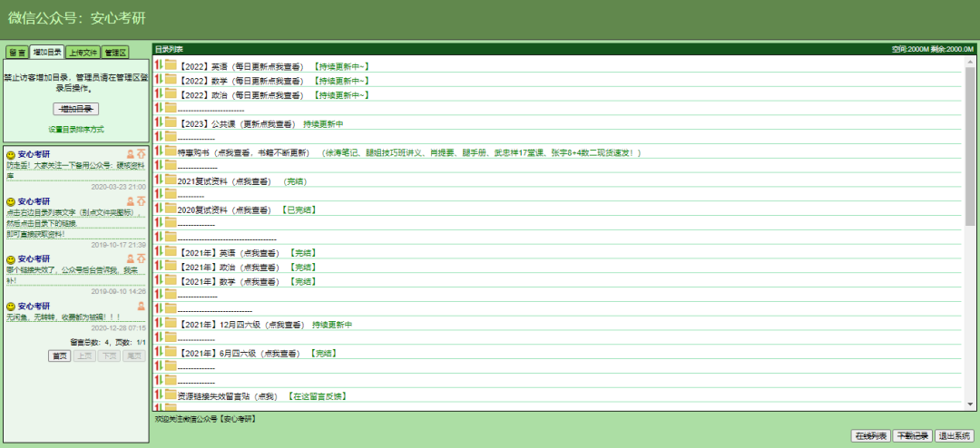980x448 pixels.
Task: Click directory list scrollbar down arrow
Action: pos(969,404)
